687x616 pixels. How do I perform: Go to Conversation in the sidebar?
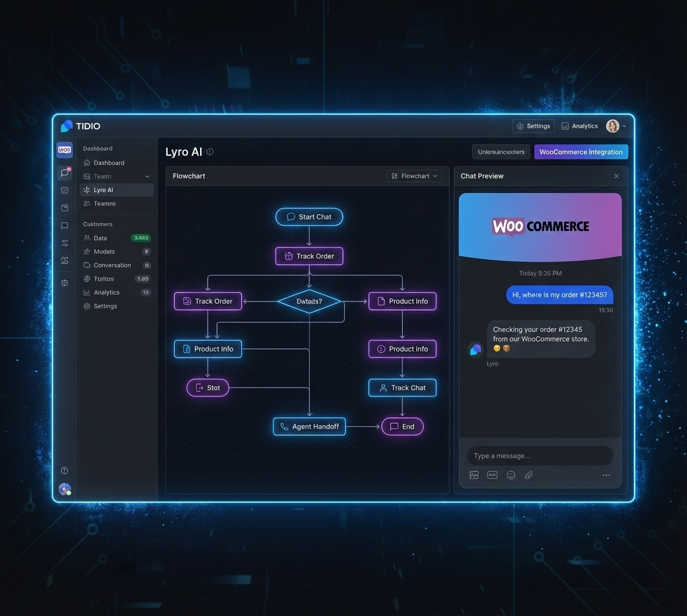pyautogui.click(x=112, y=265)
